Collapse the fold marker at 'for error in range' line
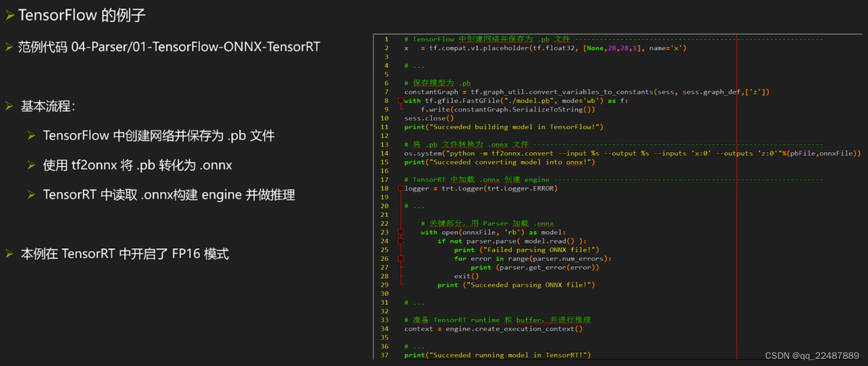 (401, 258)
